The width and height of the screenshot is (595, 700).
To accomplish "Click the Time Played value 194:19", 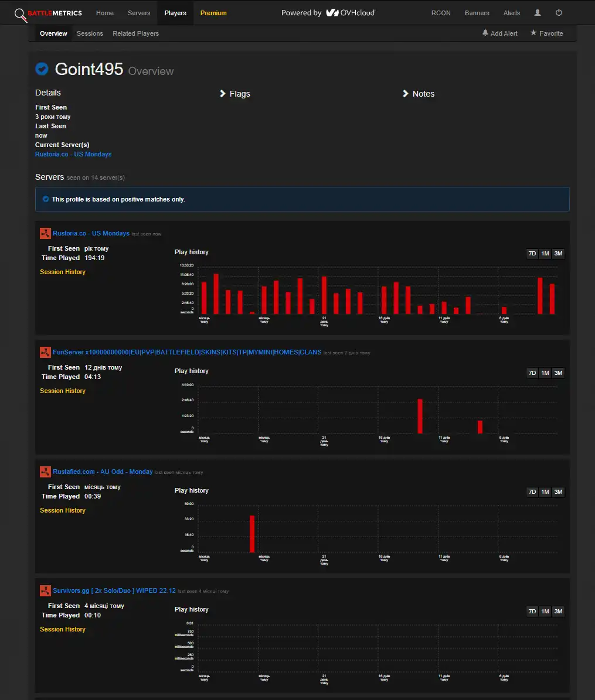I will (94, 258).
